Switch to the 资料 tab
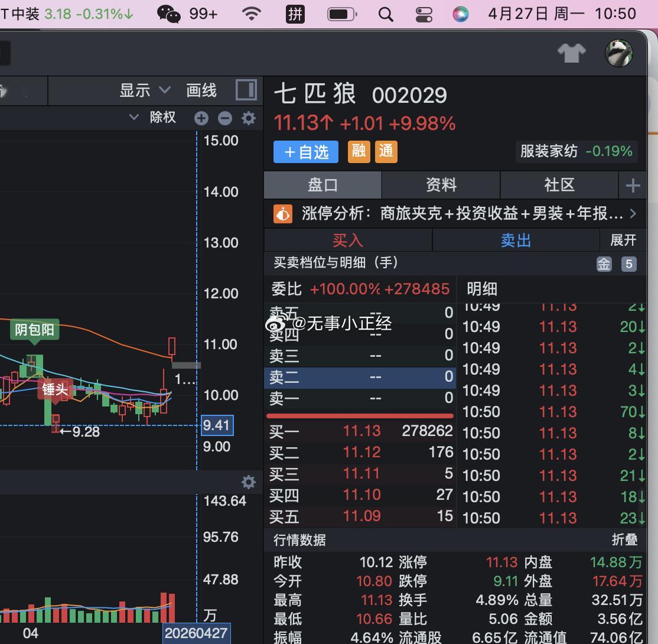Screen dimensions: 658x644 click(441, 185)
